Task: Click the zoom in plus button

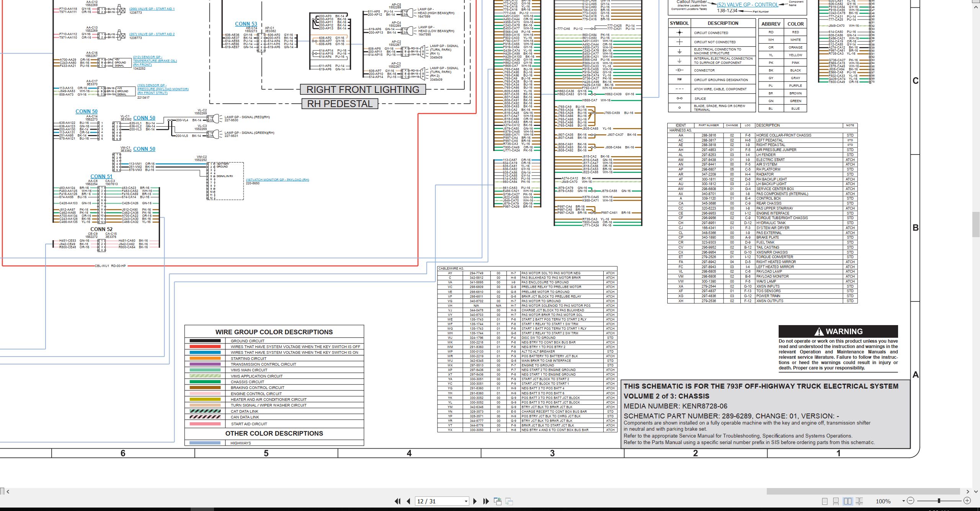Action: [967, 501]
